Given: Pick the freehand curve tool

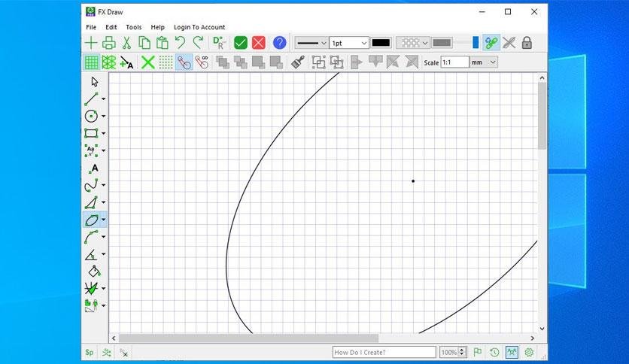Looking at the screenshot, I should (x=92, y=185).
